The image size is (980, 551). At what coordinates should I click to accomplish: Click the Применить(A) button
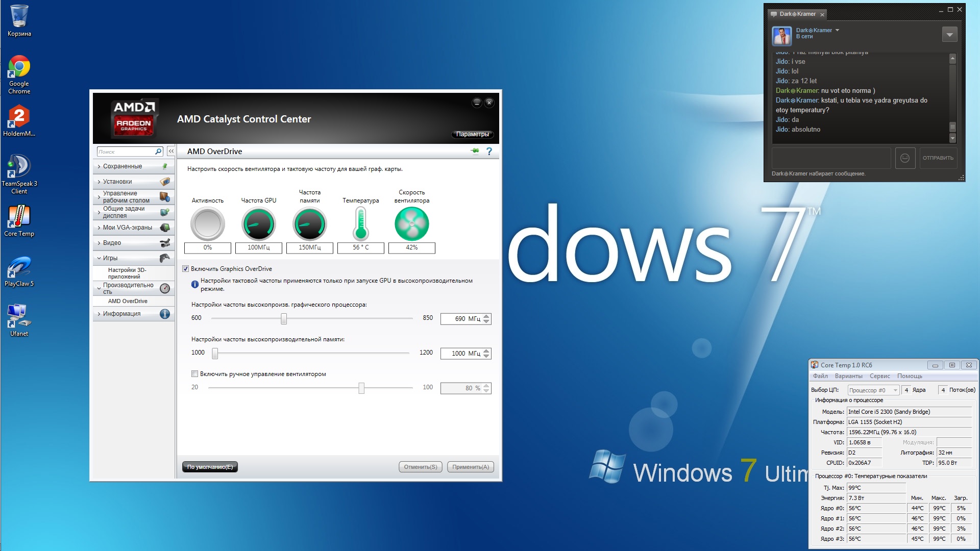click(471, 467)
